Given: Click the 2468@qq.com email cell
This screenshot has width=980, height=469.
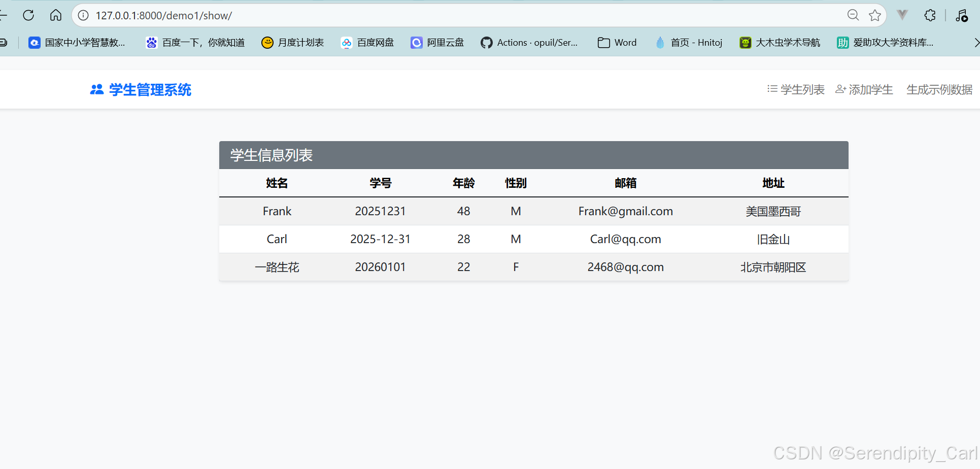Looking at the screenshot, I should (x=625, y=267).
